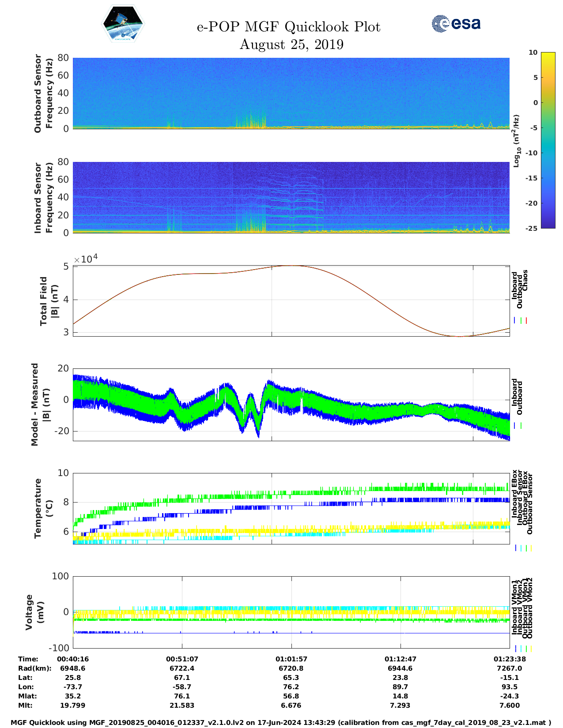
Task: Click the spectrogram colorbar gradient
Action: click(x=548, y=140)
